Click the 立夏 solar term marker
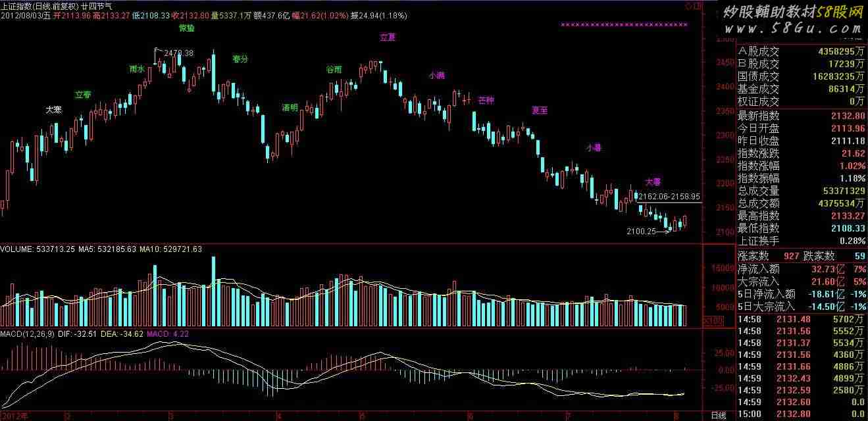Image resolution: width=868 pixels, height=421 pixels. (388, 37)
